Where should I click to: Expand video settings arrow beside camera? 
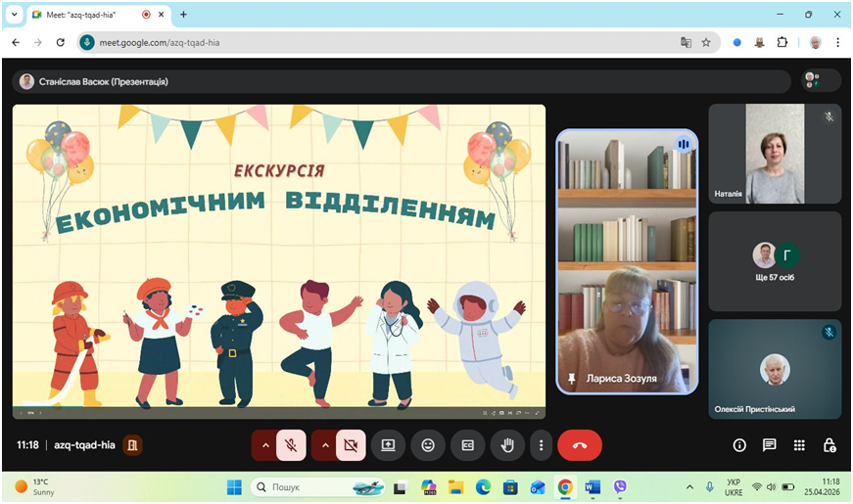click(x=324, y=445)
